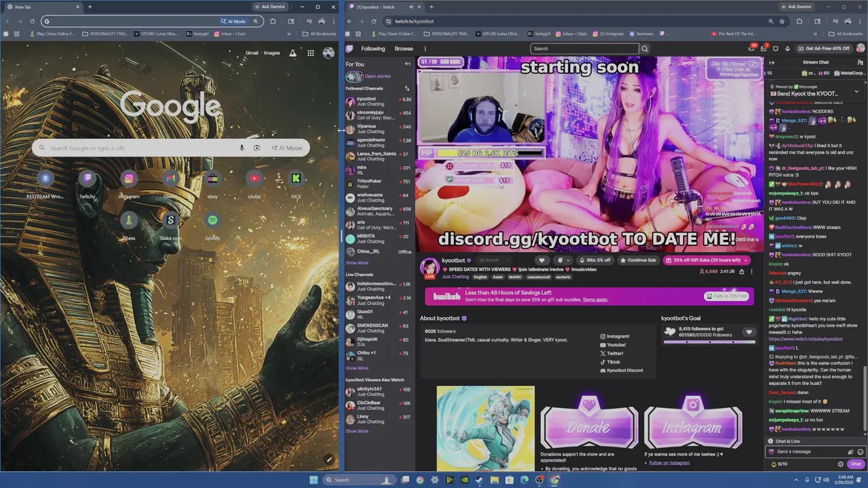The width and height of the screenshot is (868, 488).
Task: Unmute the kyootbot Twitch tab speaker icon
Action: (x=410, y=7)
